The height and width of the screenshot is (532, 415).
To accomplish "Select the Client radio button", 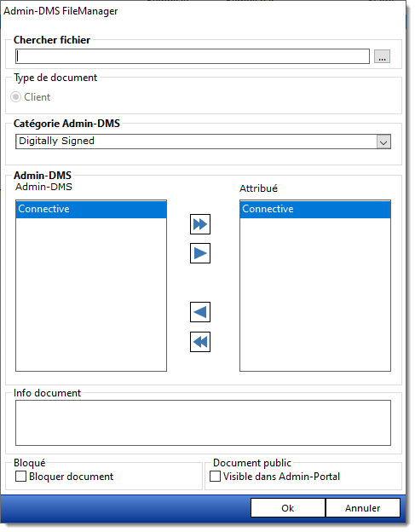I will (15, 97).
